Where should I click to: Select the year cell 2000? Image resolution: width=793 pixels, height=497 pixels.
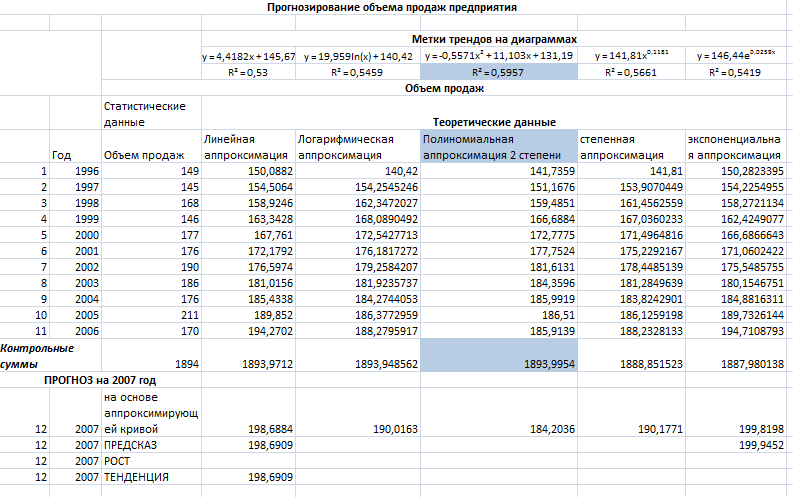click(86, 235)
